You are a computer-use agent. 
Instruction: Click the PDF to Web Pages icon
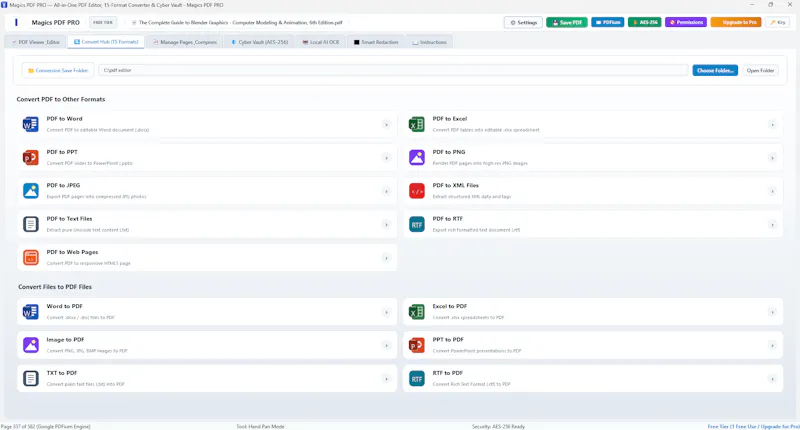tap(31, 258)
